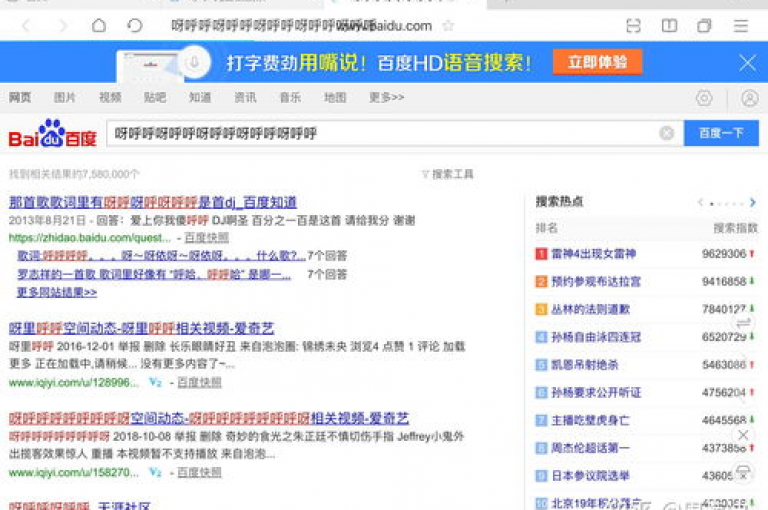Viewport: 768px width, 510px height.
Task: Click the 立即体验 orange button
Action: (597, 62)
